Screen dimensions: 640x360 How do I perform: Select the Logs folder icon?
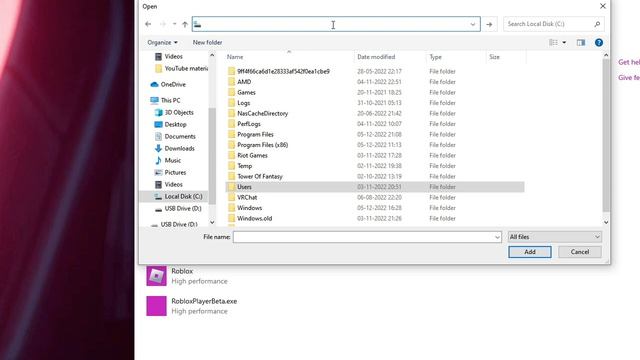tap(231, 103)
